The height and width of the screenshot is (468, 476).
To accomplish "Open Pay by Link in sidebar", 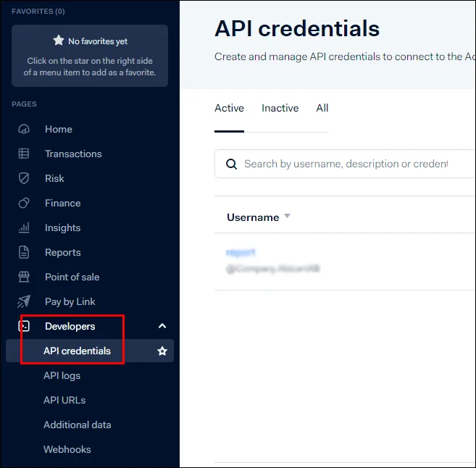I will click(x=70, y=301).
